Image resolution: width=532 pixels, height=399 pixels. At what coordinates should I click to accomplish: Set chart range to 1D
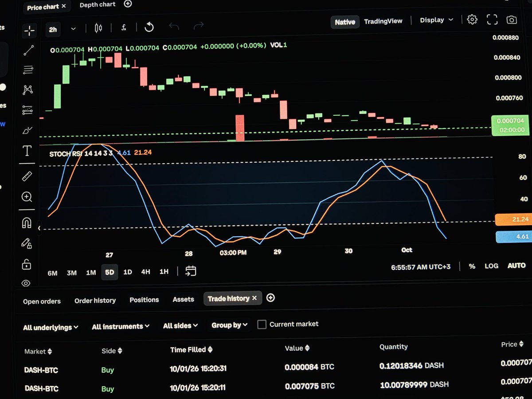(128, 272)
